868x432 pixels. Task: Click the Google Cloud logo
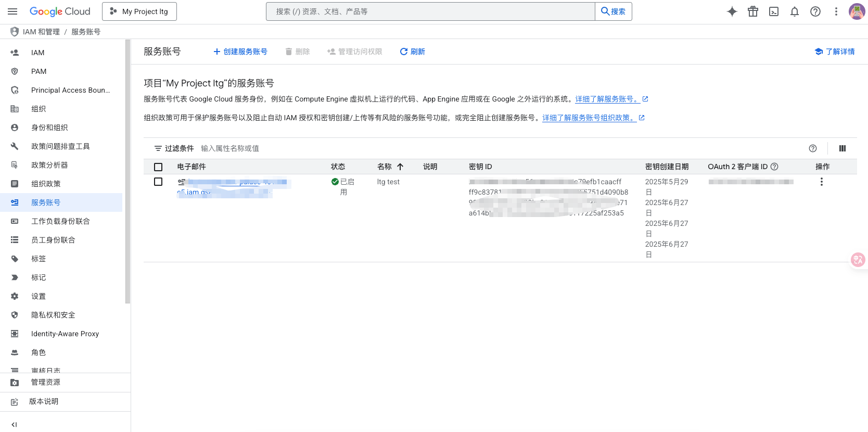60,11
